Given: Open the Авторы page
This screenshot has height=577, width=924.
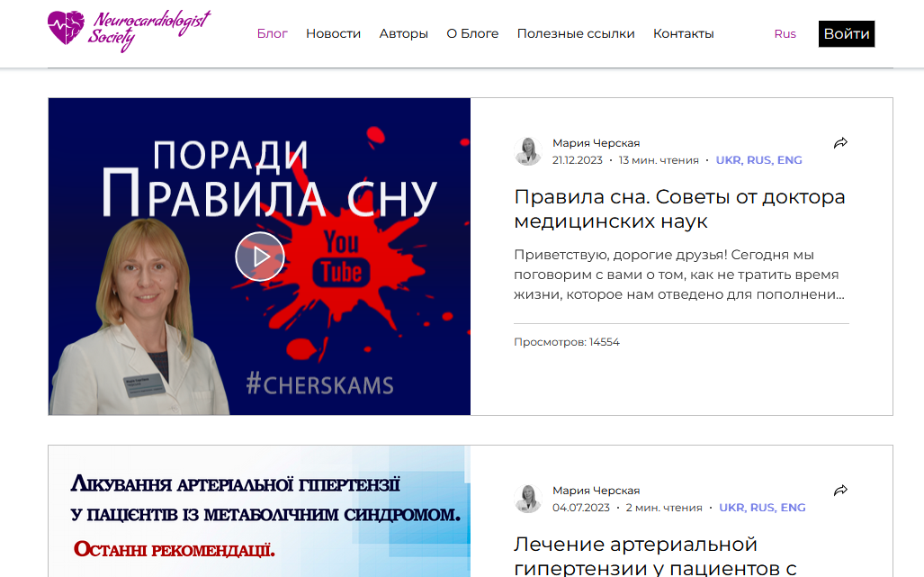Looking at the screenshot, I should (x=404, y=33).
